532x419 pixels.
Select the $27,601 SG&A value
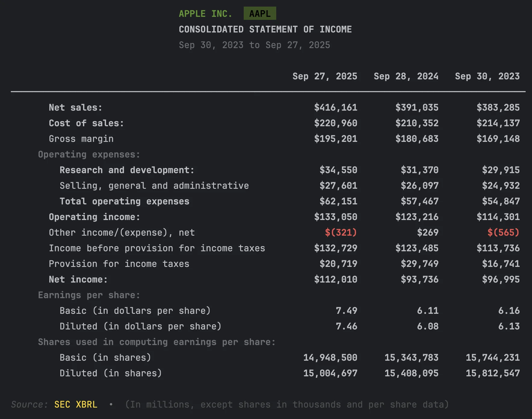(x=338, y=186)
